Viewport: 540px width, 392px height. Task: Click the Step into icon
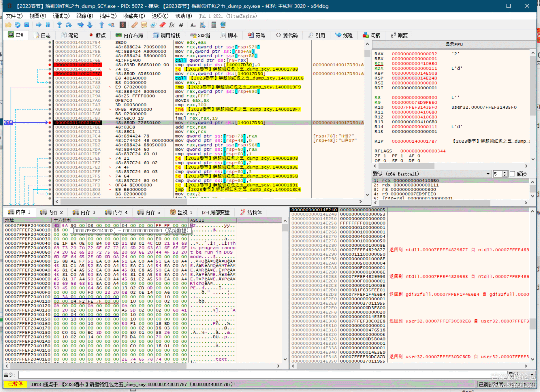(59, 25)
